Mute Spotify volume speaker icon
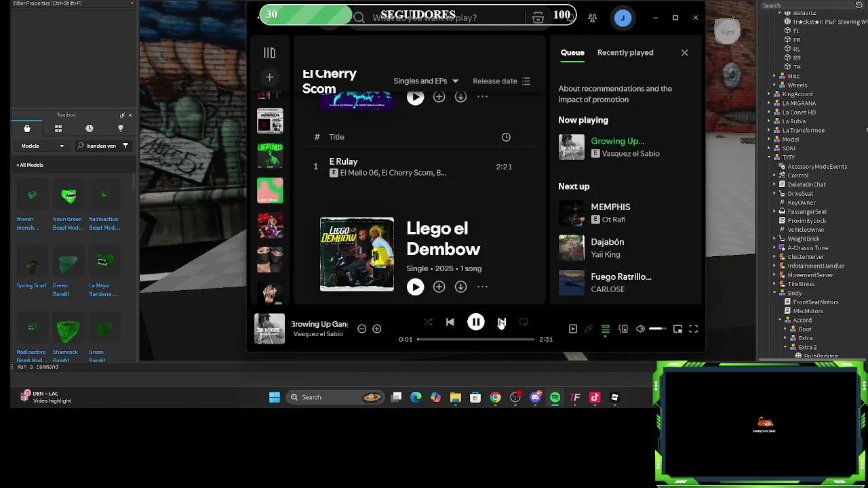This screenshot has height=488, width=868. (x=640, y=329)
